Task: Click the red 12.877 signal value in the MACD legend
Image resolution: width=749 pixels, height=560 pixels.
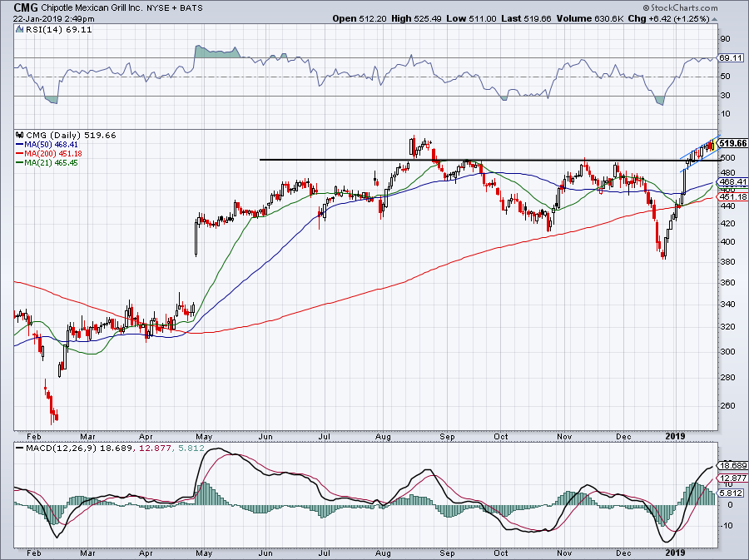Action: point(156,448)
